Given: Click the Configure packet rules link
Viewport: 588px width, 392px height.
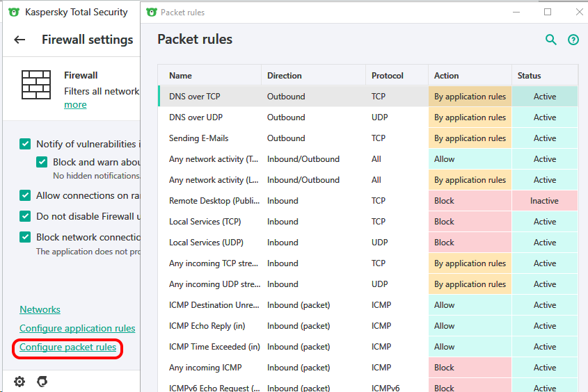Looking at the screenshot, I should pyautogui.click(x=67, y=347).
